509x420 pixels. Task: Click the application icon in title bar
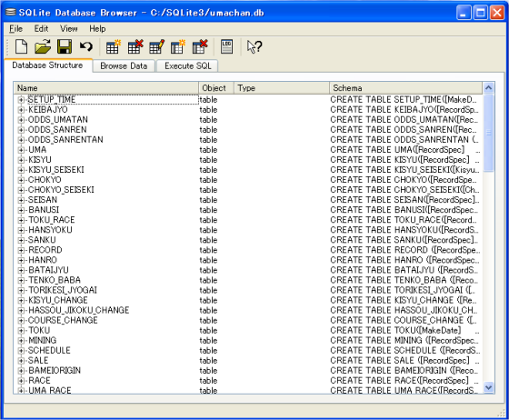coord(11,13)
